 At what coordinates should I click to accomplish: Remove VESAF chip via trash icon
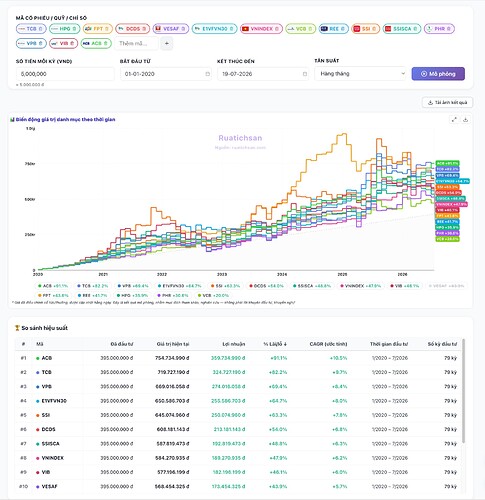coord(183,29)
